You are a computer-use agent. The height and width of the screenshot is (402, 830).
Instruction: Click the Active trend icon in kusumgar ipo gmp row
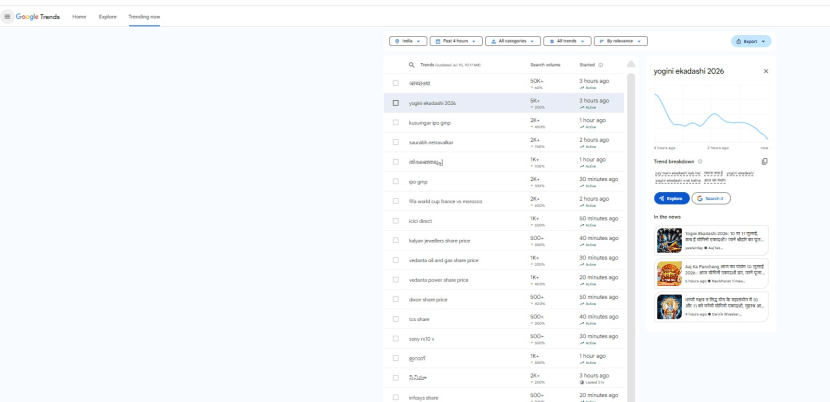[x=582, y=127]
